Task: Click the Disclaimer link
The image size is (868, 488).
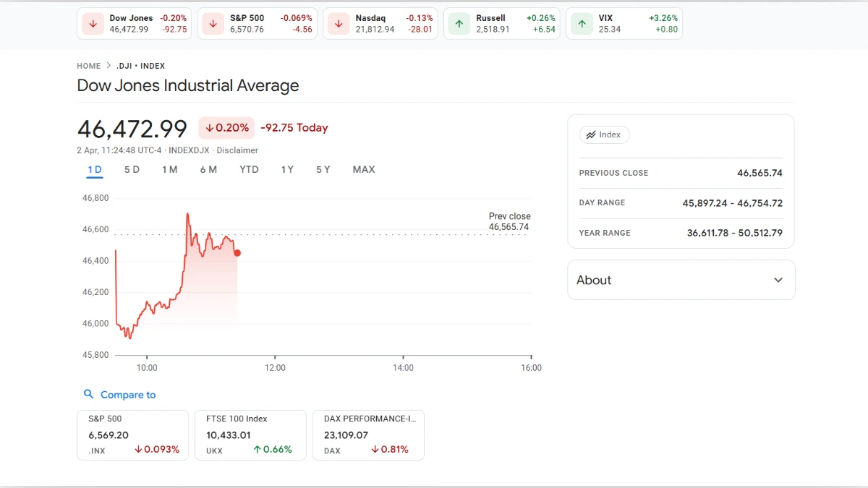Action: pyautogui.click(x=238, y=150)
